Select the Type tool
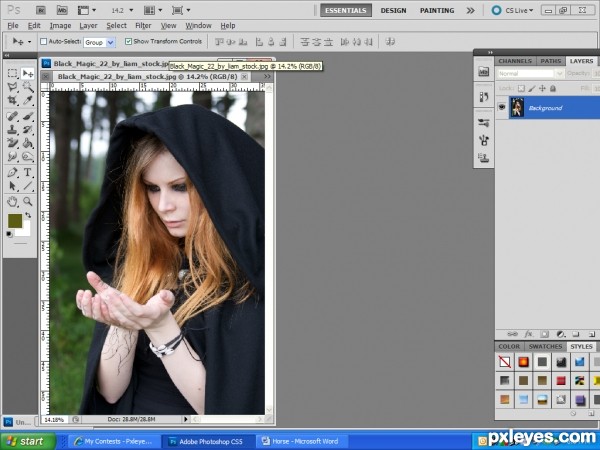 coord(28,172)
